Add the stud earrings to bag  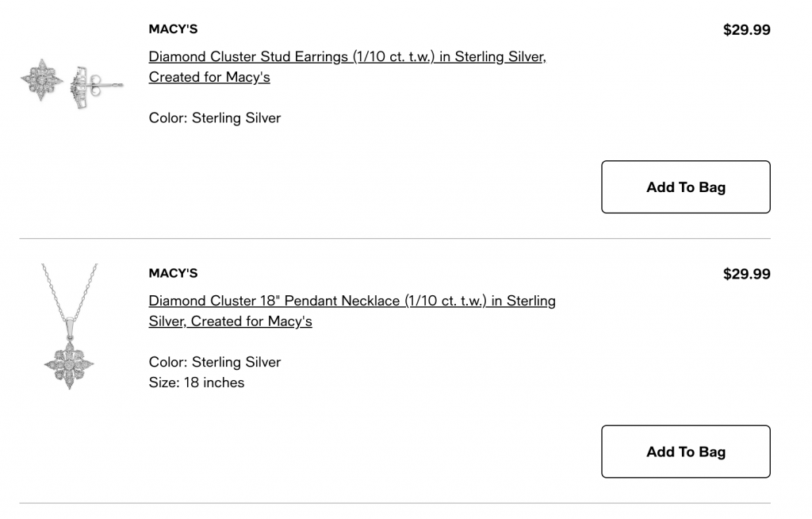click(686, 186)
